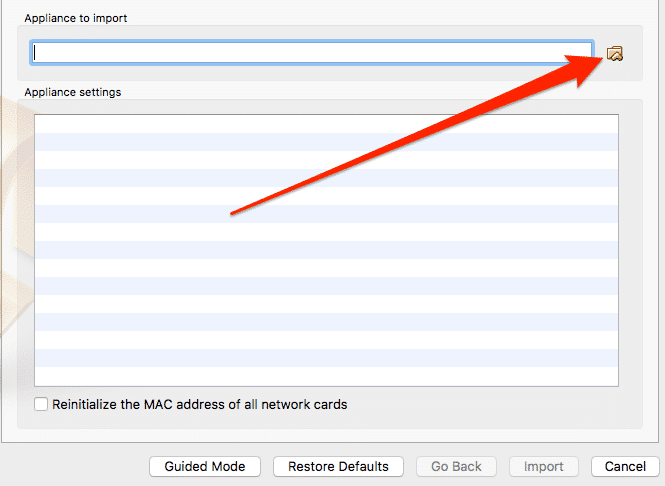The height and width of the screenshot is (486, 665).
Task: Click the tail of the red arrow annotation
Action: 232,213
